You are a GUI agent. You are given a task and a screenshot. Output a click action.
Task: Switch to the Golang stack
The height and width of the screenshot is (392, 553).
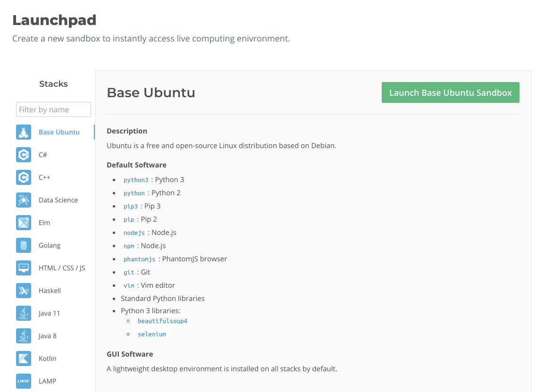click(x=50, y=245)
